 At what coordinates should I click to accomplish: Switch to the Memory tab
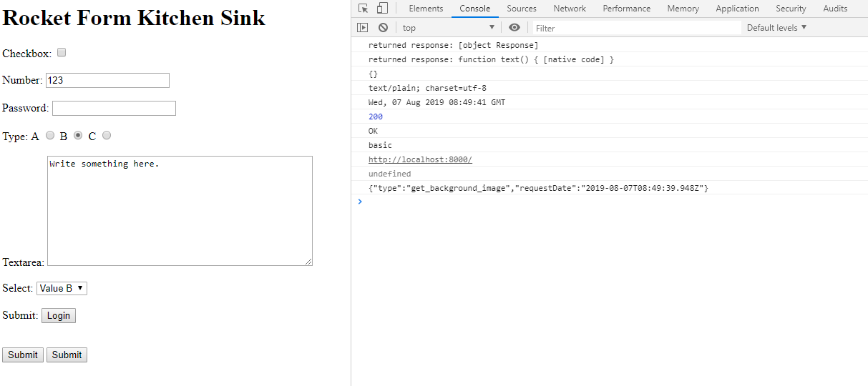pos(683,9)
